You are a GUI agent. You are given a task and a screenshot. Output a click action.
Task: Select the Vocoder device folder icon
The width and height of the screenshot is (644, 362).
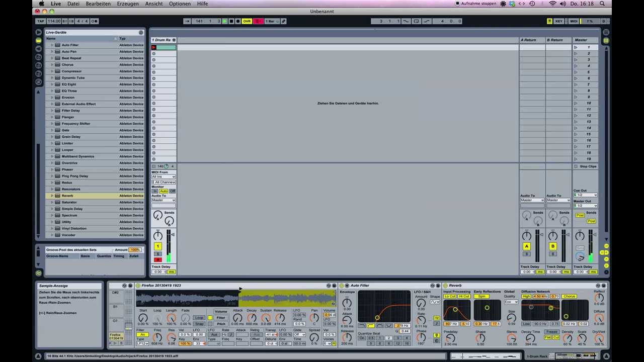point(58,235)
